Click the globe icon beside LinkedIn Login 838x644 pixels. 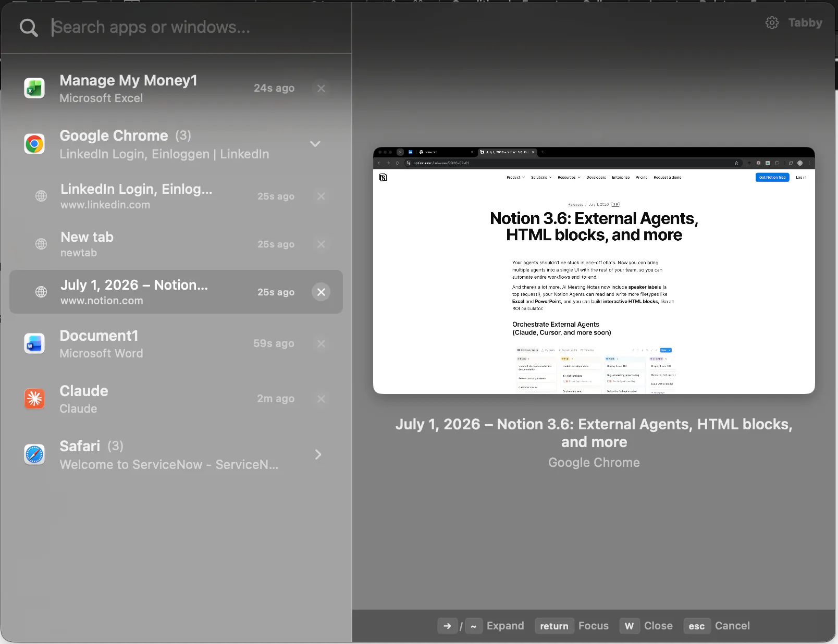click(41, 196)
